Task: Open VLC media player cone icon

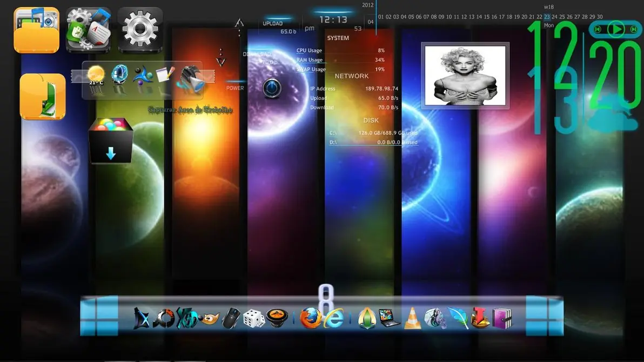Action: [x=412, y=318]
